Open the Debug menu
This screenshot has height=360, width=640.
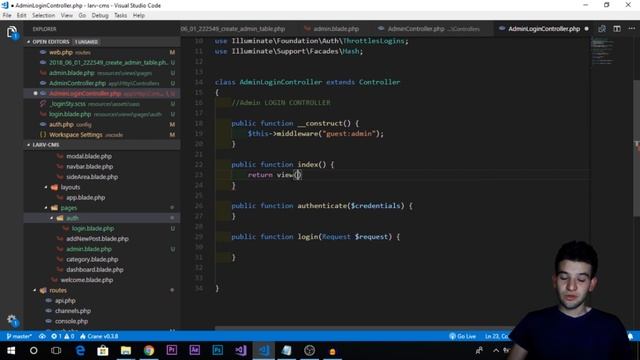(x=100, y=16)
